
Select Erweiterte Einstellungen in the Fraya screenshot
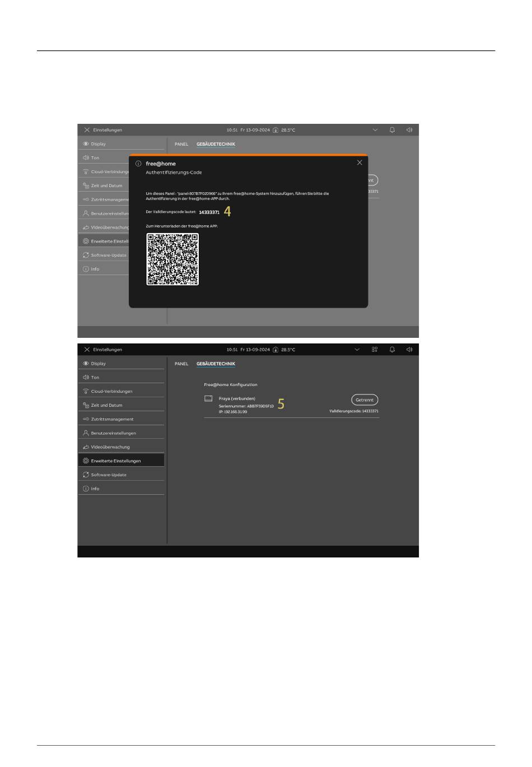coord(122,461)
